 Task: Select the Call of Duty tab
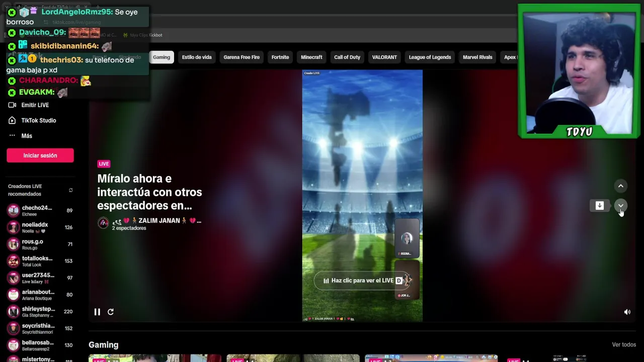347,57
